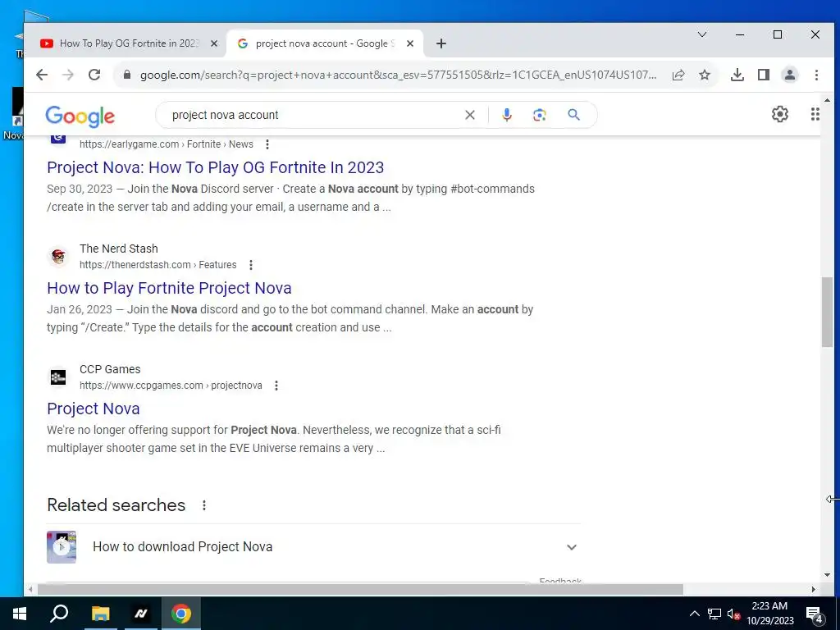840x630 pixels.
Task: Expand How to download Project Nova
Action: pyautogui.click(x=572, y=547)
